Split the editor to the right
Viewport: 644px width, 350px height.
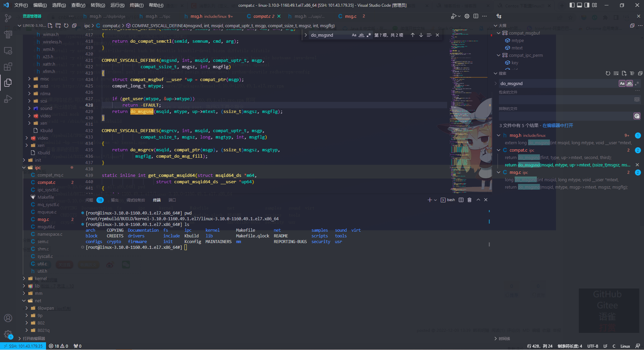coord(476,16)
